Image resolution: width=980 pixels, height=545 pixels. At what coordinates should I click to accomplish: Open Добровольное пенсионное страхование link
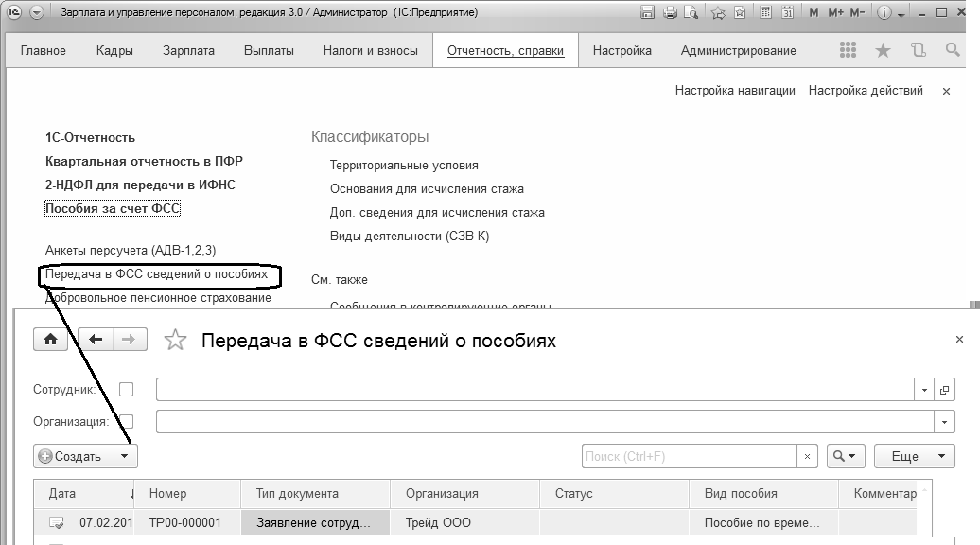tap(158, 298)
